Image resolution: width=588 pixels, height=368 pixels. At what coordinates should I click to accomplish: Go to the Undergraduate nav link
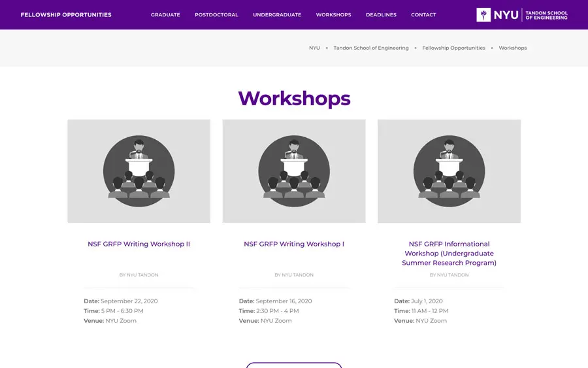coord(277,15)
